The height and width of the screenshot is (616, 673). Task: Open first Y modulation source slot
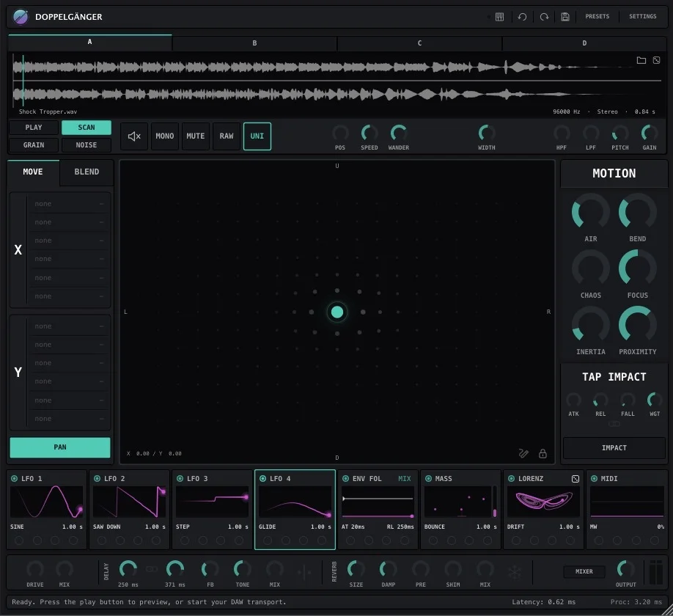point(69,326)
